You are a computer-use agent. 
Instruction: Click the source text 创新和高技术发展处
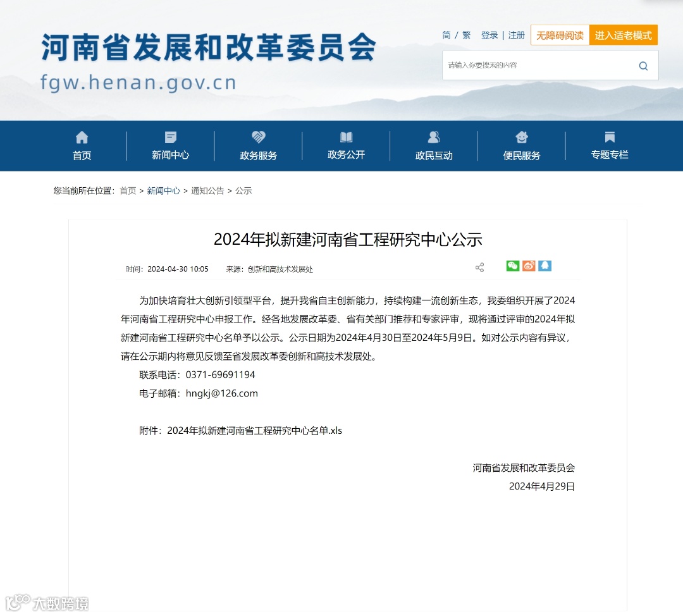280,269
